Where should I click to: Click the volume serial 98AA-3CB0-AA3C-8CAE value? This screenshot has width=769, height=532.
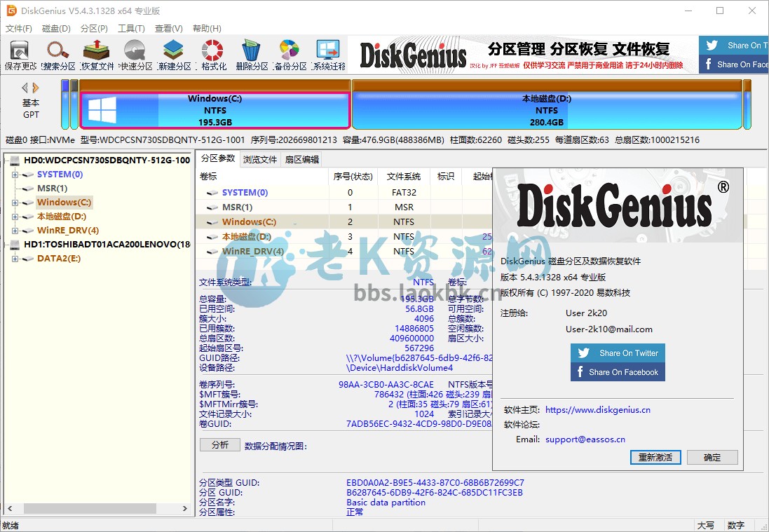coord(386,384)
